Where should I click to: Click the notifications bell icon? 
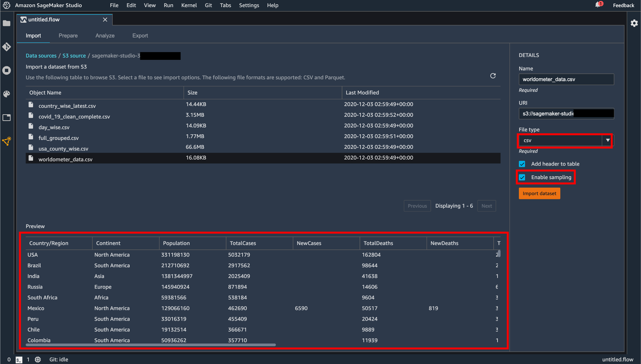(x=598, y=5)
